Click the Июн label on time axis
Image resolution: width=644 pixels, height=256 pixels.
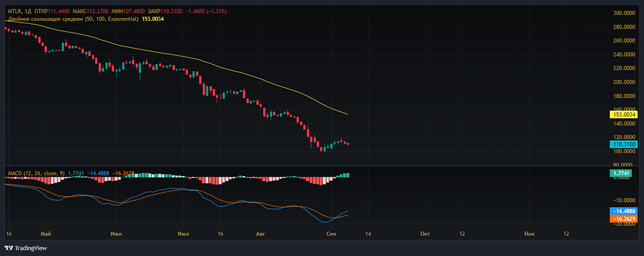pyautogui.click(x=117, y=234)
